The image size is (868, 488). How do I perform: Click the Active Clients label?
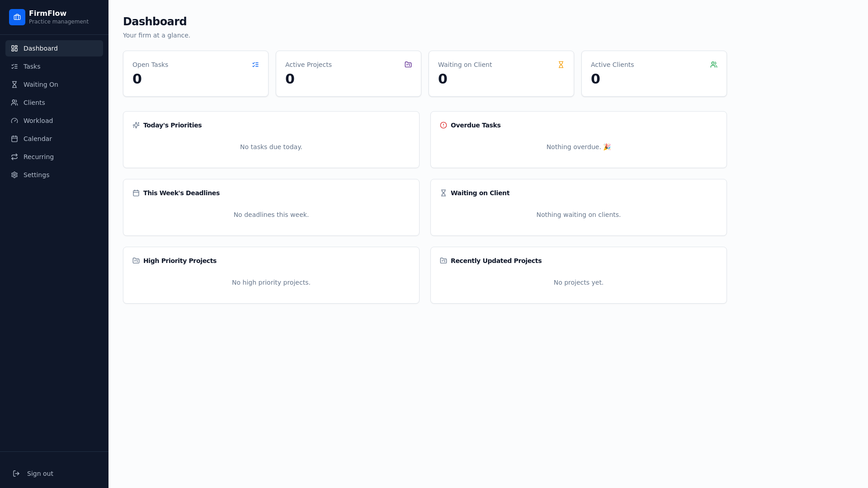612,65
